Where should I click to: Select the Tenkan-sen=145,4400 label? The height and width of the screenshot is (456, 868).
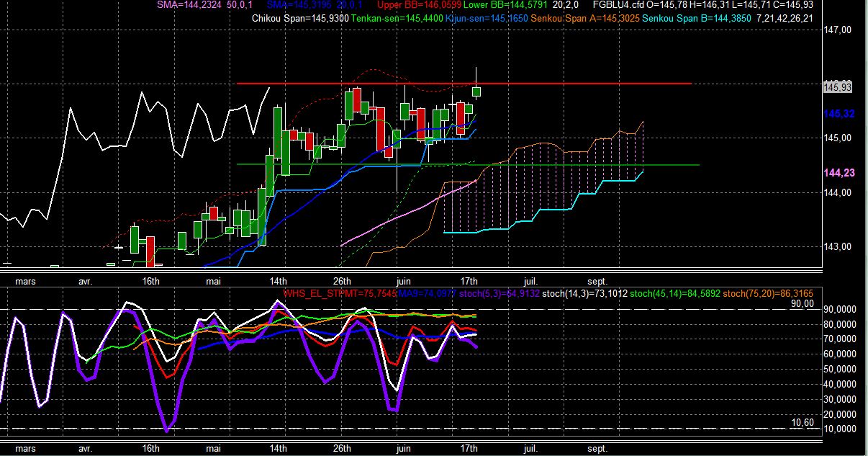[397, 18]
